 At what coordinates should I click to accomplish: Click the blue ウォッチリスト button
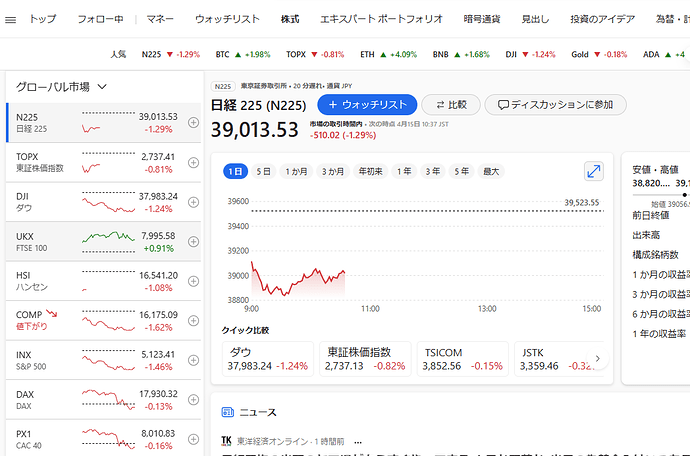tap(367, 105)
